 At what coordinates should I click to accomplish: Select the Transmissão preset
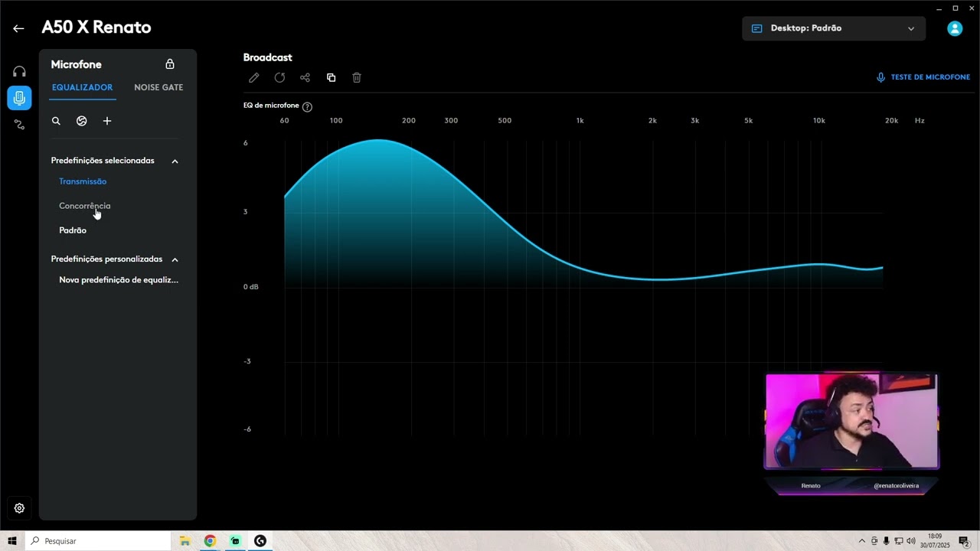point(83,181)
